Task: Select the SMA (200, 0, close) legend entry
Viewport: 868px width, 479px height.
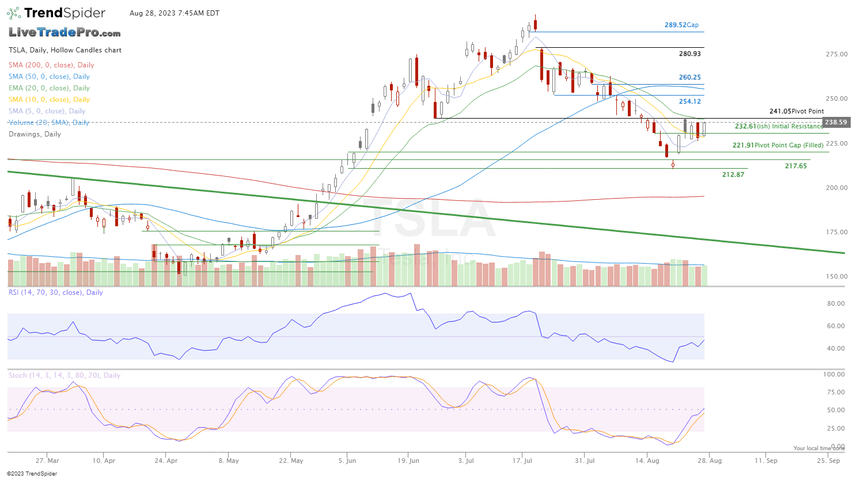Action: tap(51, 65)
